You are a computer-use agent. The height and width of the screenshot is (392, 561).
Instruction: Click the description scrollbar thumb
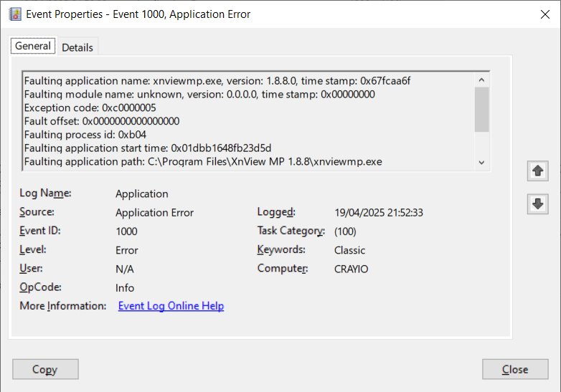481,110
